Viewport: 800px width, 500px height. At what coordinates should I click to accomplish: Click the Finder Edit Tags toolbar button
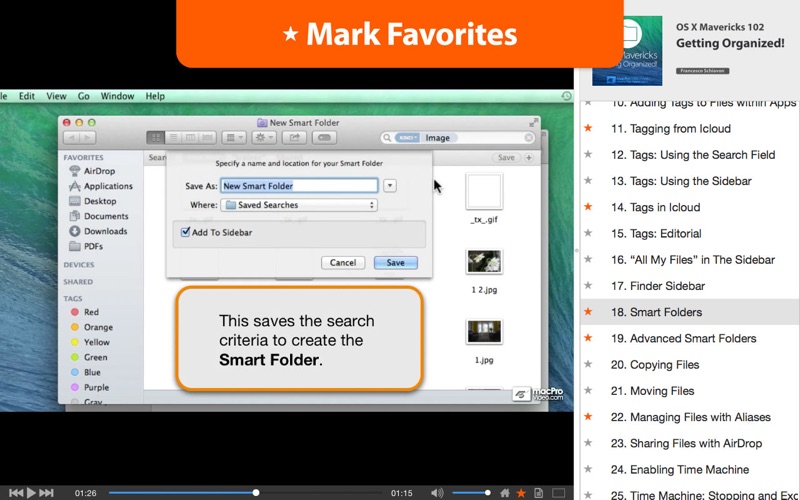point(324,137)
